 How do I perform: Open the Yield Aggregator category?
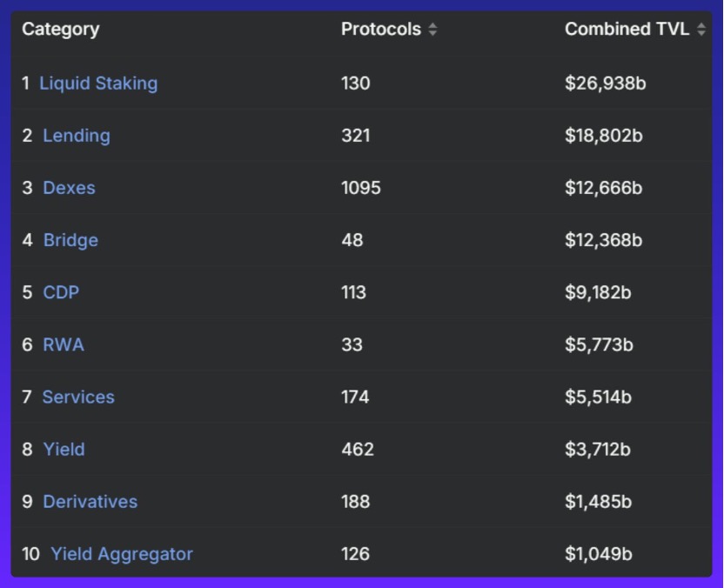pos(122,553)
